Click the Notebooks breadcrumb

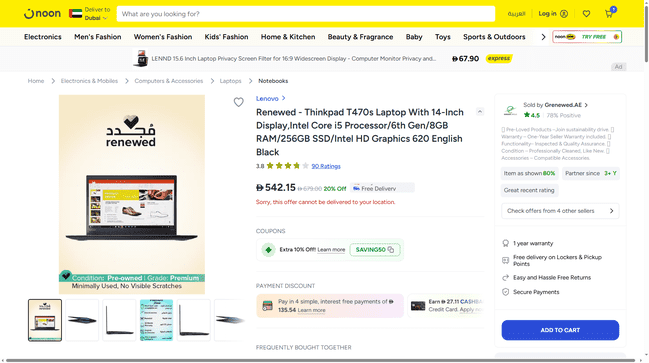pos(273,81)
